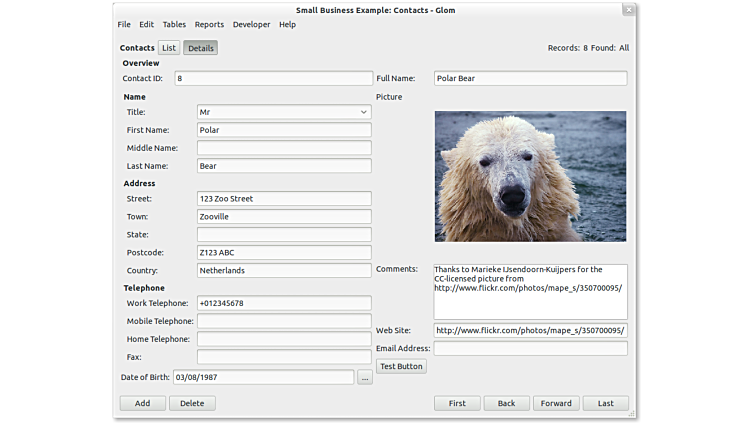Switch to the Details tab
752x423 pixels.
coord(201,48)
